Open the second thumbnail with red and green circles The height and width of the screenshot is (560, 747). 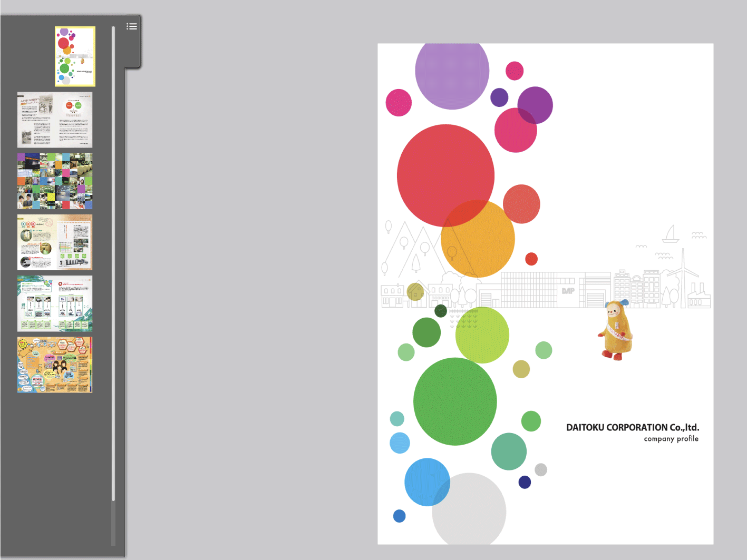click(55, 120)
